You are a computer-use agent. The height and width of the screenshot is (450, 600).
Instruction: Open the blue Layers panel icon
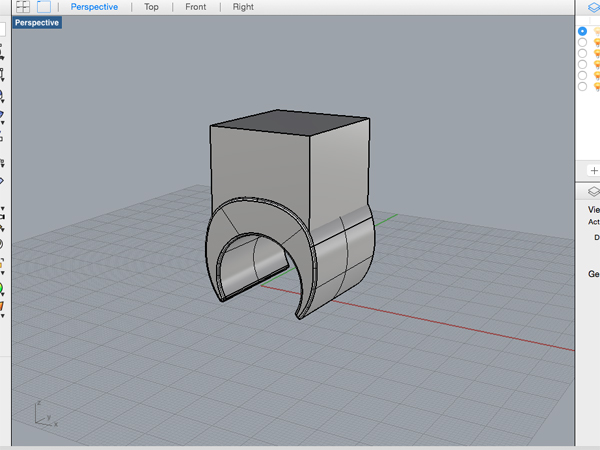[x=594, y=7]
